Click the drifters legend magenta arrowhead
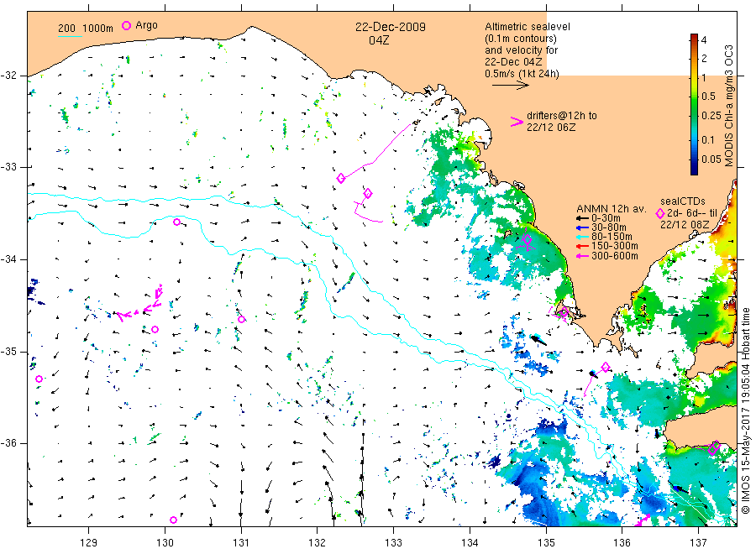Viewport: 756px width, 554px height. coord(517,122)
